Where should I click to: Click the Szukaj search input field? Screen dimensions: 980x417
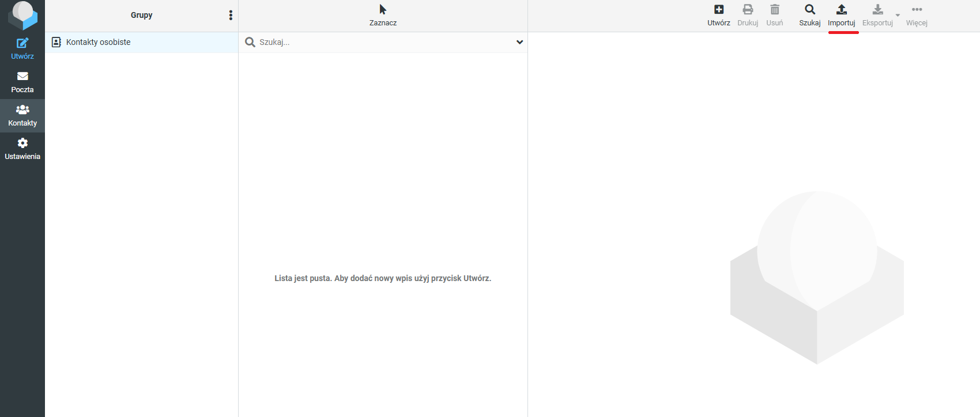383,42
